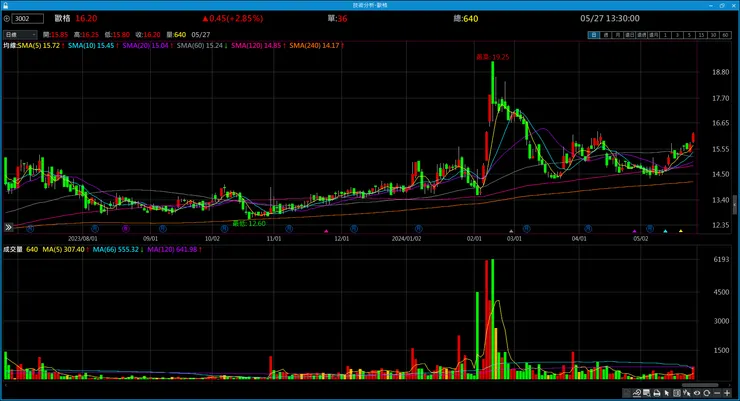Select the 60-minute interval button
Image resolution: width=740 pixels, height=401 pixels.
(725, 35)
